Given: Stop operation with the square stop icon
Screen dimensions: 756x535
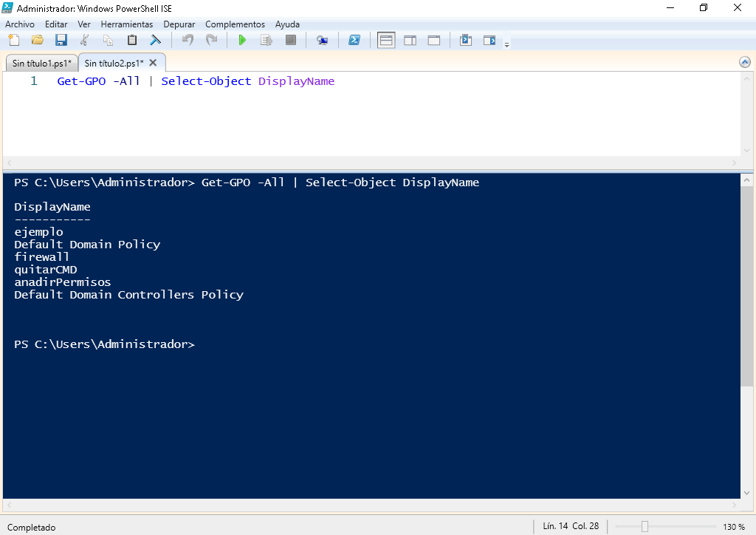Looking at the screenshot, I should (x=290, y=40).
